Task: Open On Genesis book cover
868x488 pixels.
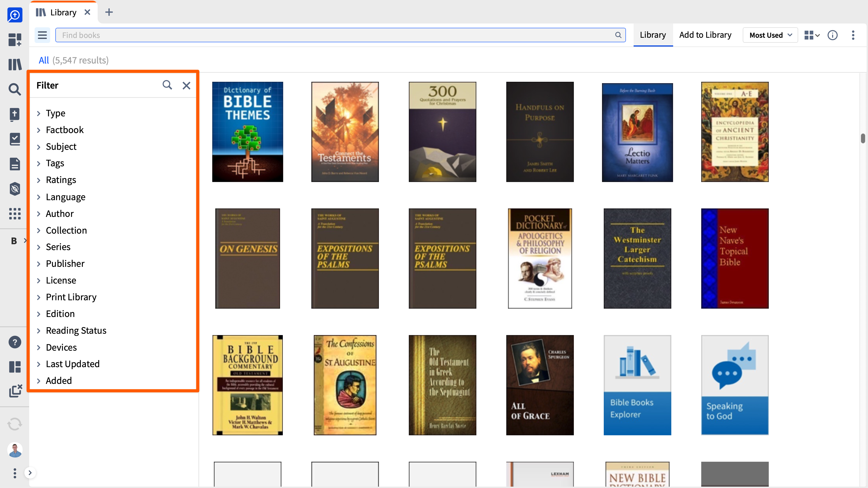Action: 248,258
